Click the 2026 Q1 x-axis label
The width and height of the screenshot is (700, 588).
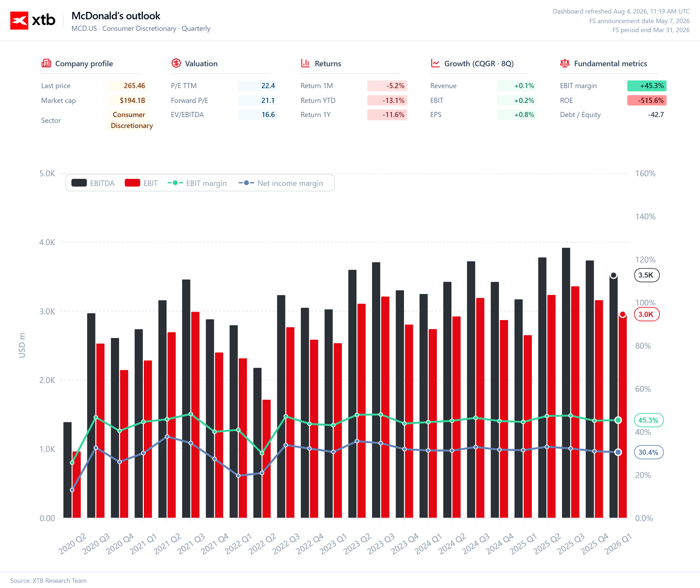[618, 543]
